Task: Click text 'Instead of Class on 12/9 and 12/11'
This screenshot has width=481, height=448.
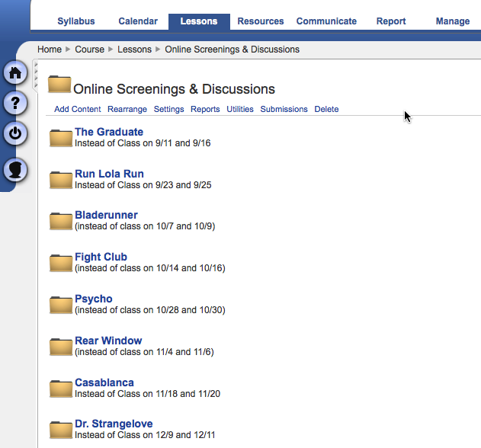Action: click(x=145, y=435)
